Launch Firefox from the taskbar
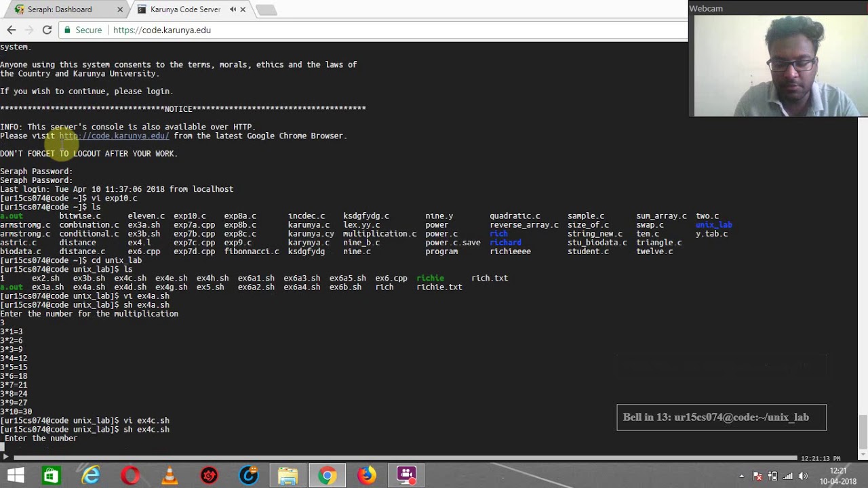 tap(367, 476)
